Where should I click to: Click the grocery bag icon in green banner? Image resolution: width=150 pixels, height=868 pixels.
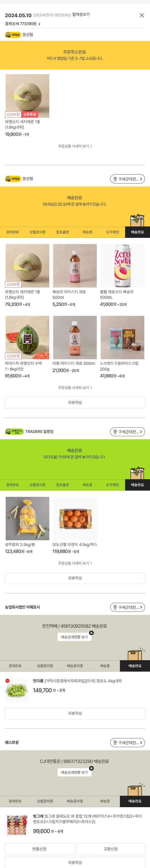[x=137, y=473]
